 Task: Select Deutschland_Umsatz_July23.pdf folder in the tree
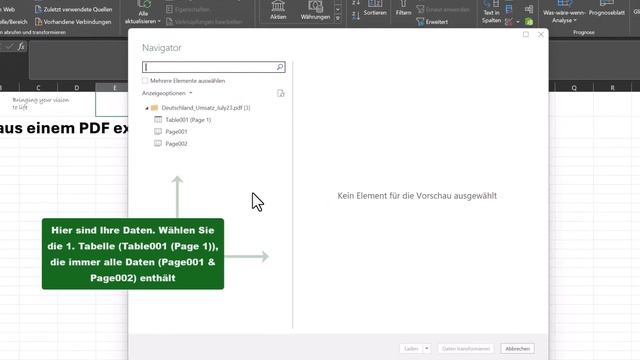[200, 108]
